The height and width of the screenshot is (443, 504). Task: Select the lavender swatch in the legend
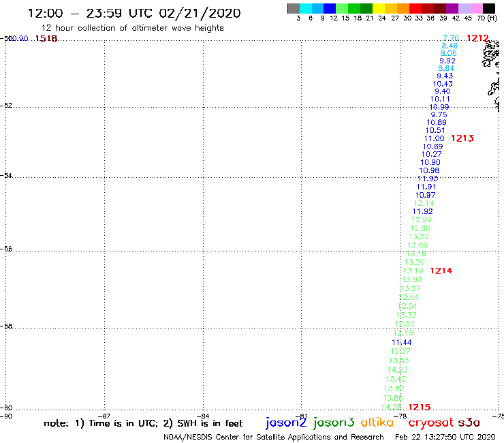click(x=464, y=8)
